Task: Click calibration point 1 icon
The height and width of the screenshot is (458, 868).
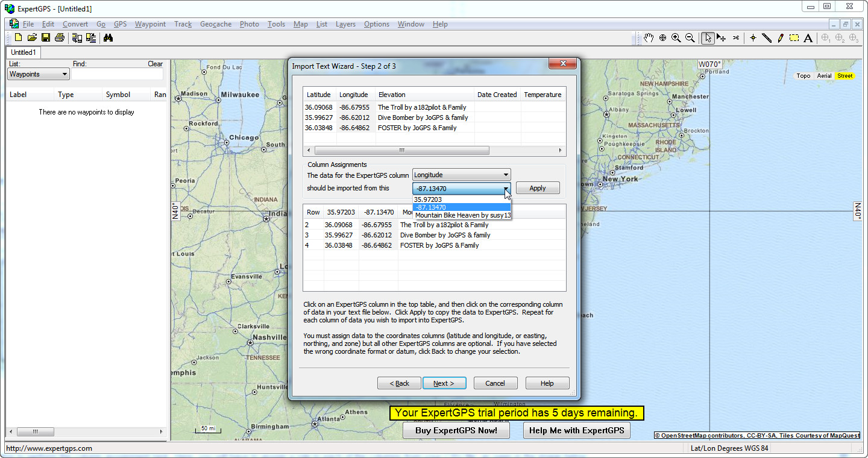Action: [826, 38]
